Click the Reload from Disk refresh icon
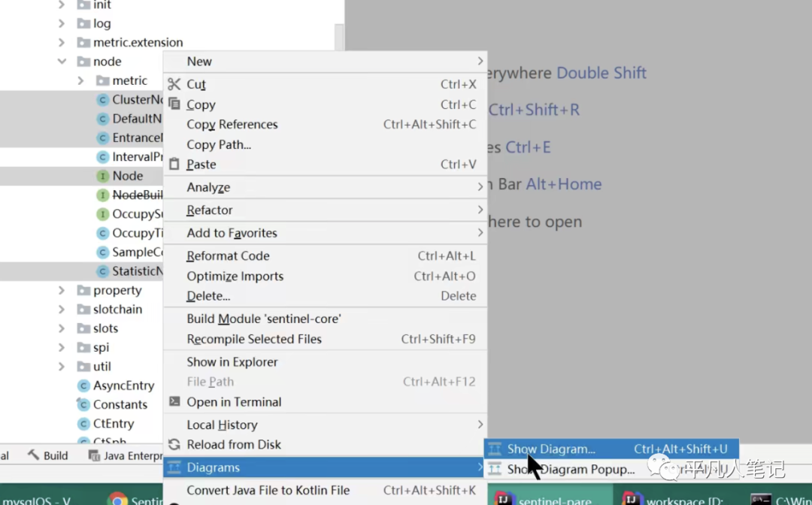This screenshot has height=505, width=812. pos(174,444)
